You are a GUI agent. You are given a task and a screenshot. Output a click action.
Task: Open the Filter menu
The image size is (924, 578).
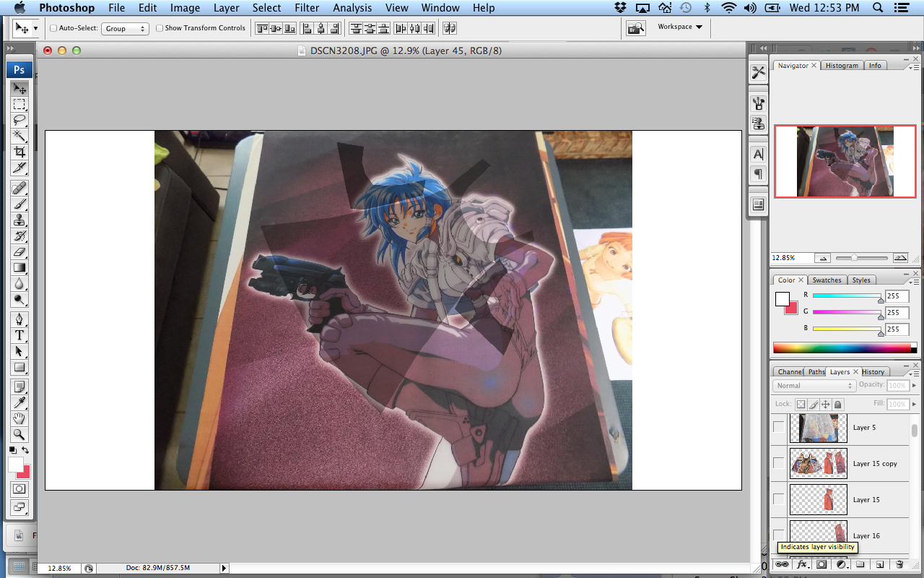click(x=307, y=8)
